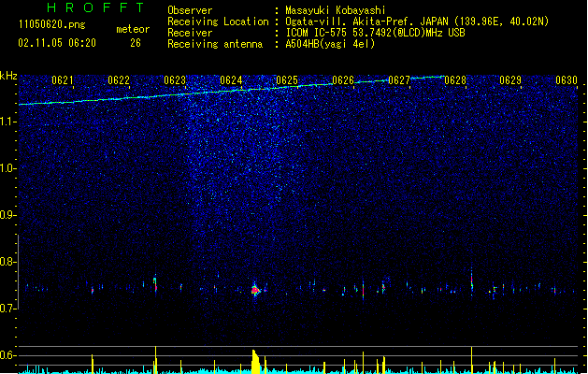Viewport: 588px width, 374px height.
Task: Select the meteor count value 26
Action: (x=136, y=43)
